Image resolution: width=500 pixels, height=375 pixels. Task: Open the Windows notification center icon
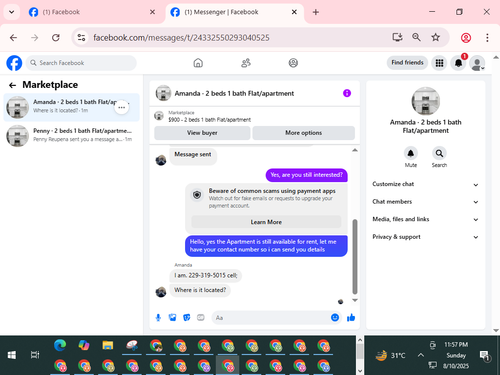click(484, 356)
